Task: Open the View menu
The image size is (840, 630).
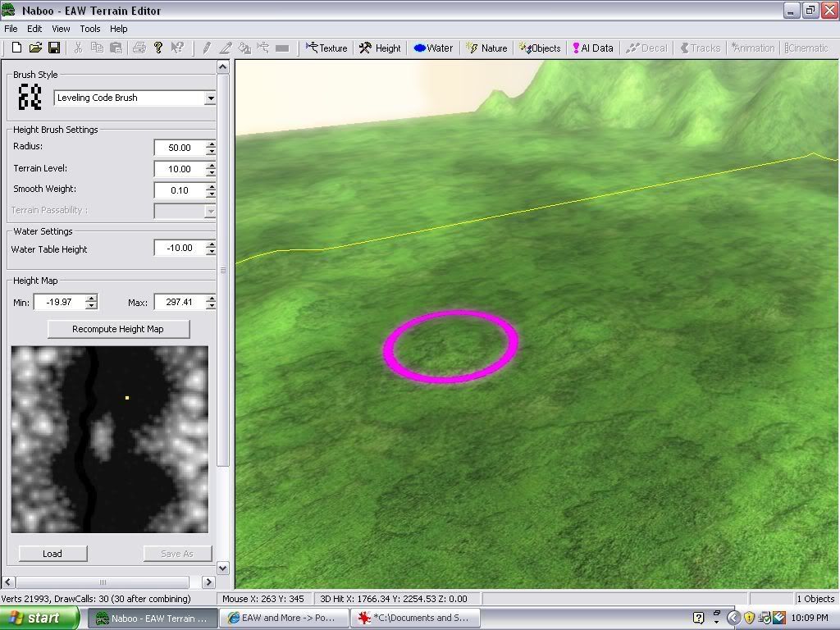Action: pyautogui.click(x=61, y=29)
